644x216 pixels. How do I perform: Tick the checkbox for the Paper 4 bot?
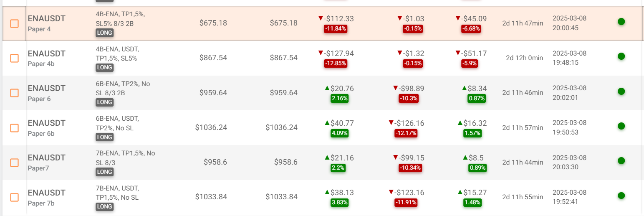[14, 23]
